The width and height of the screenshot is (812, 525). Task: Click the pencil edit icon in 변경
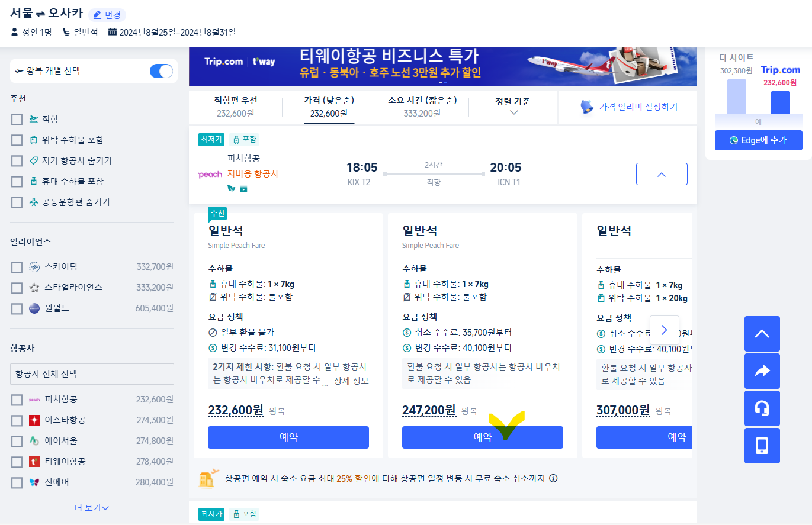(x=97, y=15)
